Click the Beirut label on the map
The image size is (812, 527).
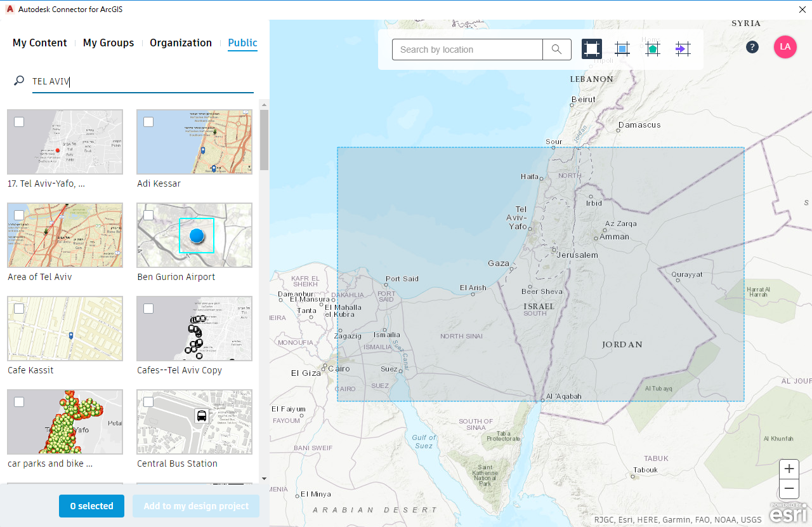(x=584, y=99)
